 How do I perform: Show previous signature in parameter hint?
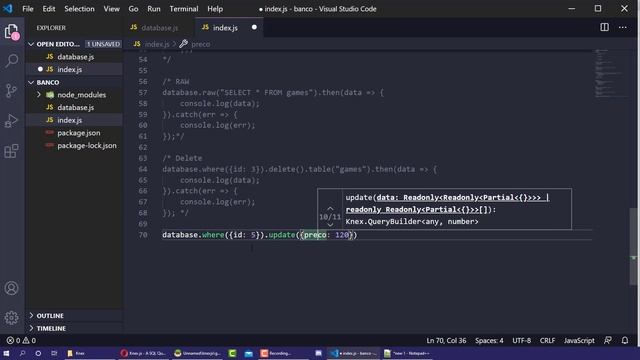[x=330, y=208]
